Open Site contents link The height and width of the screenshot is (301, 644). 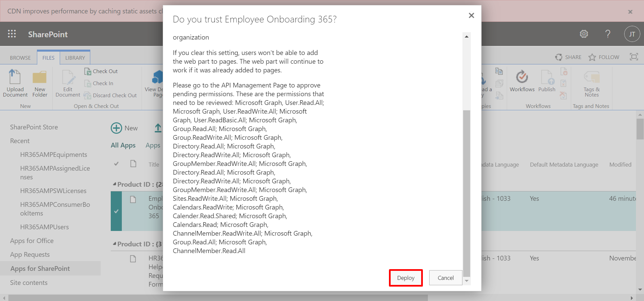tap(29, 283)
